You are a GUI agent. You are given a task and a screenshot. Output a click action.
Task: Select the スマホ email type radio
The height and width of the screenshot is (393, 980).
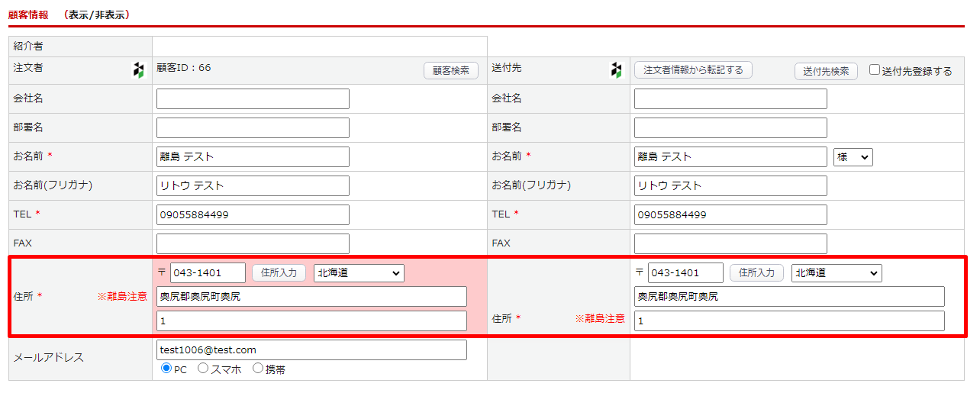pyautogui.click(x=203, y=369)
